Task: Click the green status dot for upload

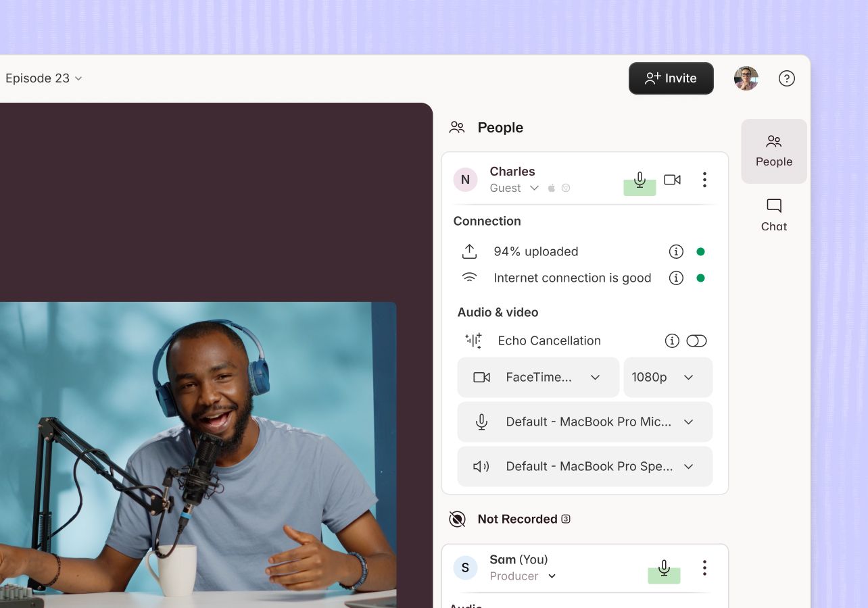Action: [x=700, y=251]
